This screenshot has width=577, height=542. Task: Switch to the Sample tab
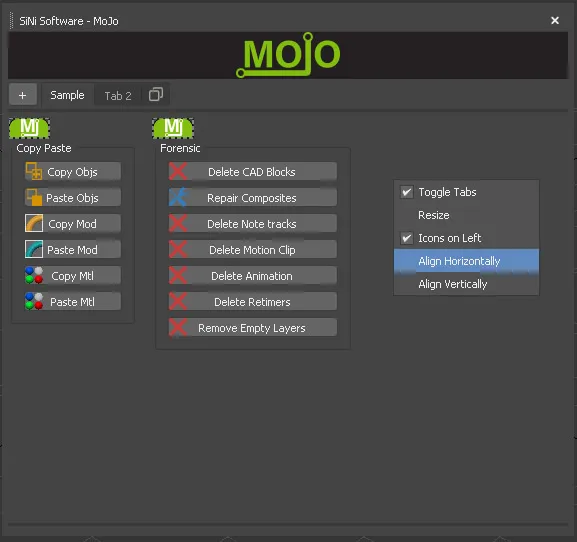click(x=67, y=95)
